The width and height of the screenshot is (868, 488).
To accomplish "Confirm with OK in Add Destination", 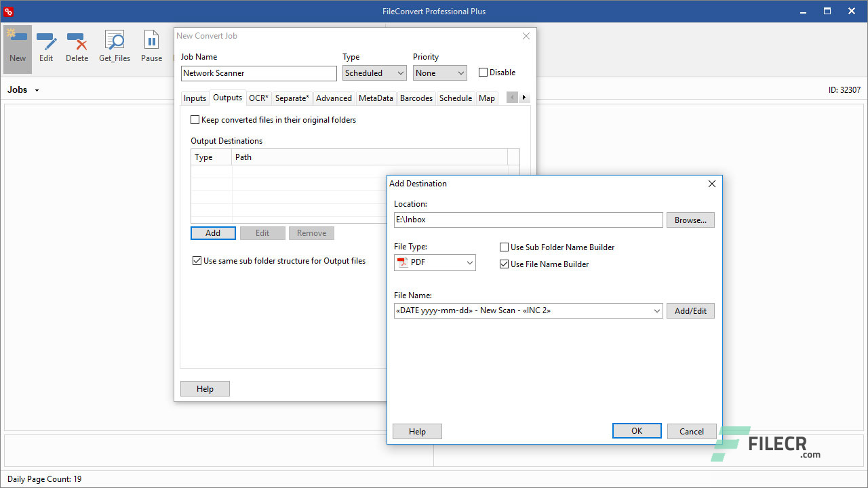I will (x=637, y=431).
